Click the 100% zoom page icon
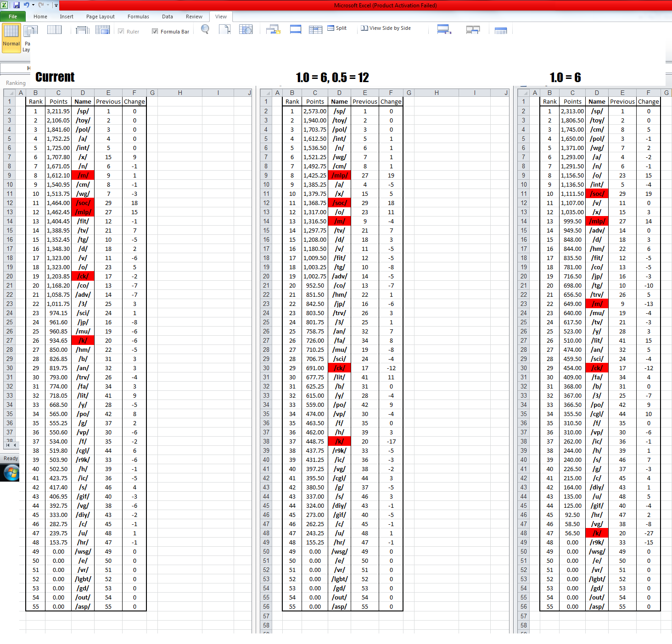 tap(225, 29)
